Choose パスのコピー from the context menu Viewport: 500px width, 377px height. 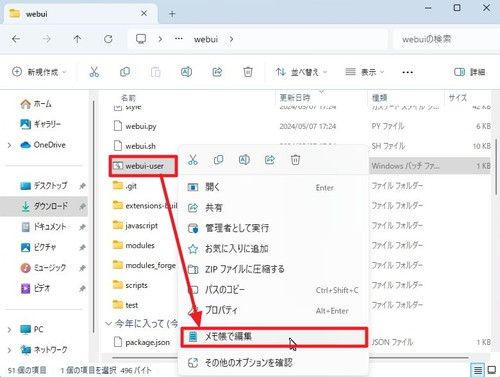coord(273,290)
